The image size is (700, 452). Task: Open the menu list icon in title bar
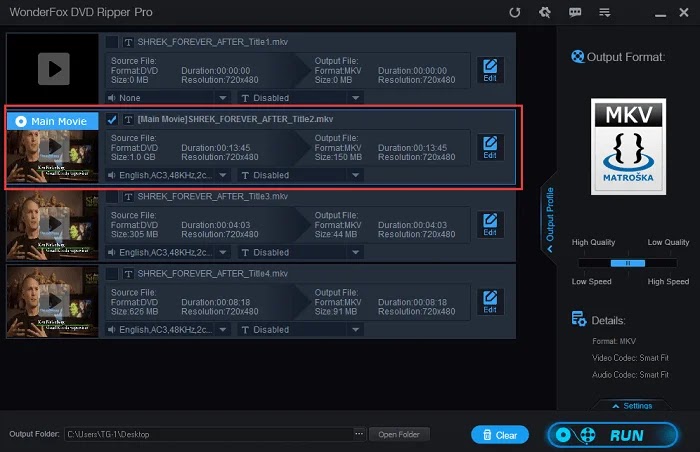(x=604, y=12)
